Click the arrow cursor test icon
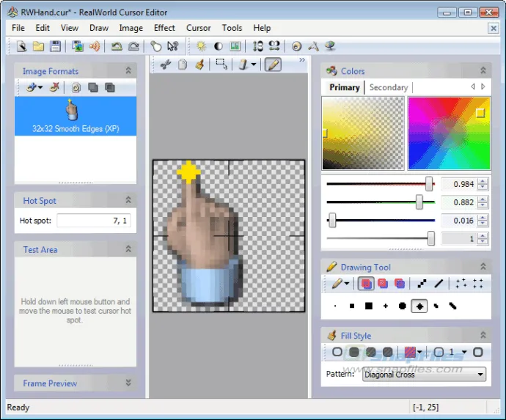 (x=173, y=46)
